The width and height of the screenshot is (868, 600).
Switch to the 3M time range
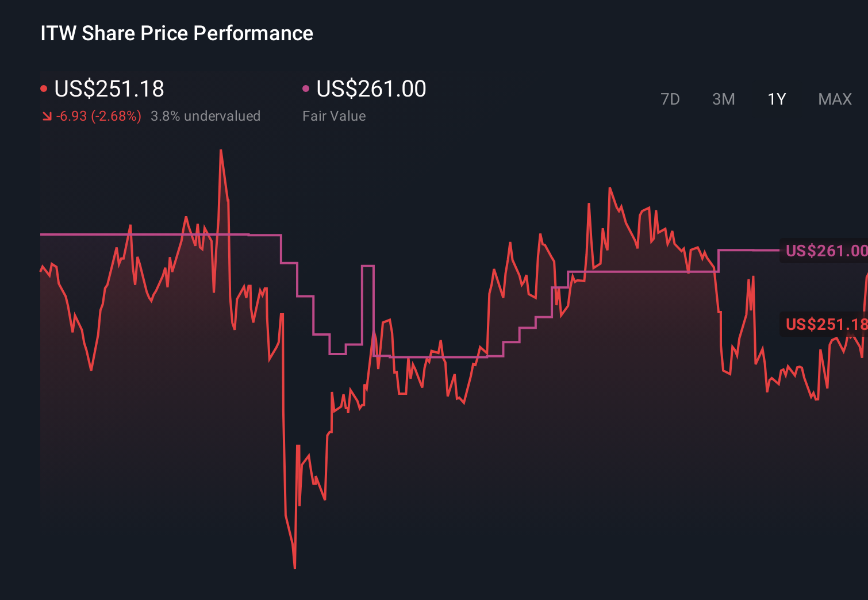pos(723,99)
